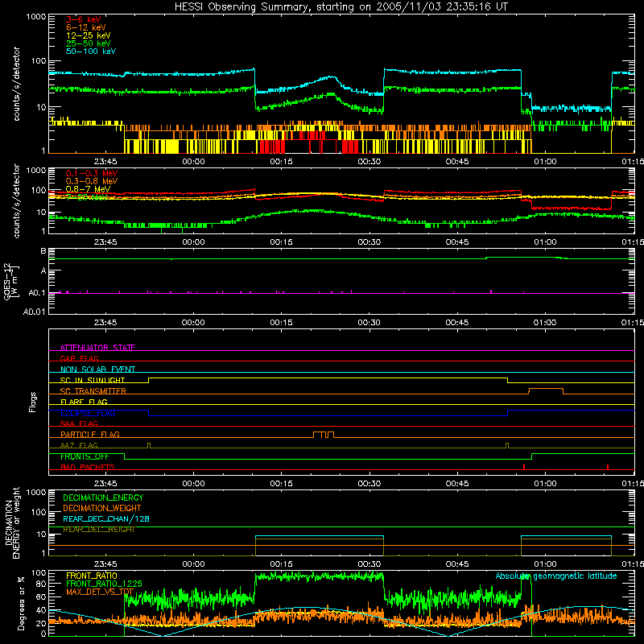Click the REAR_DEC_CHAN/128 legend label

click(106, 519)
